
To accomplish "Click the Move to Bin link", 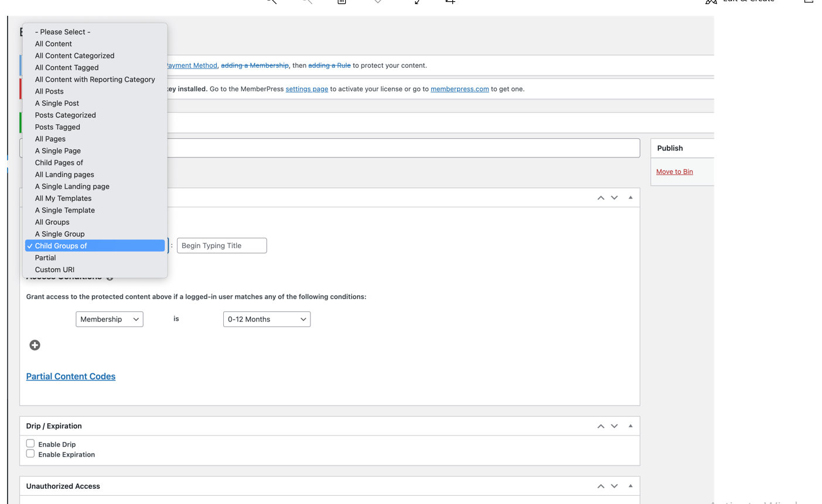I will 674,172.
